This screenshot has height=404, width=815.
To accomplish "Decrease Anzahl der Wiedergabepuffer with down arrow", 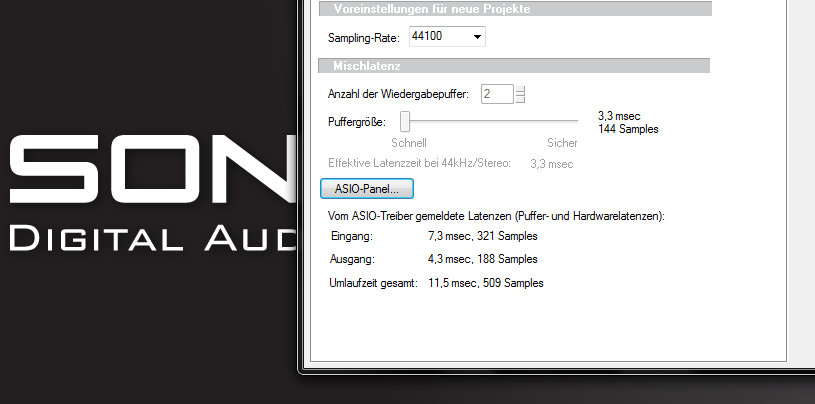I will pos(520,99).
